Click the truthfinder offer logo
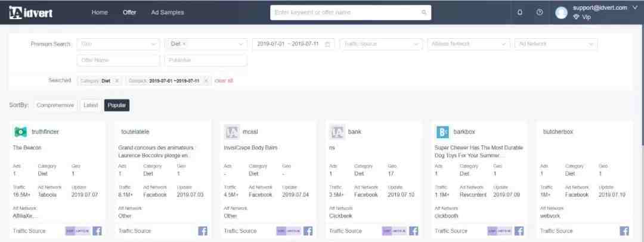Image resolution: width=644 pixels, height=242 pixels. click(x=20, y=132)
